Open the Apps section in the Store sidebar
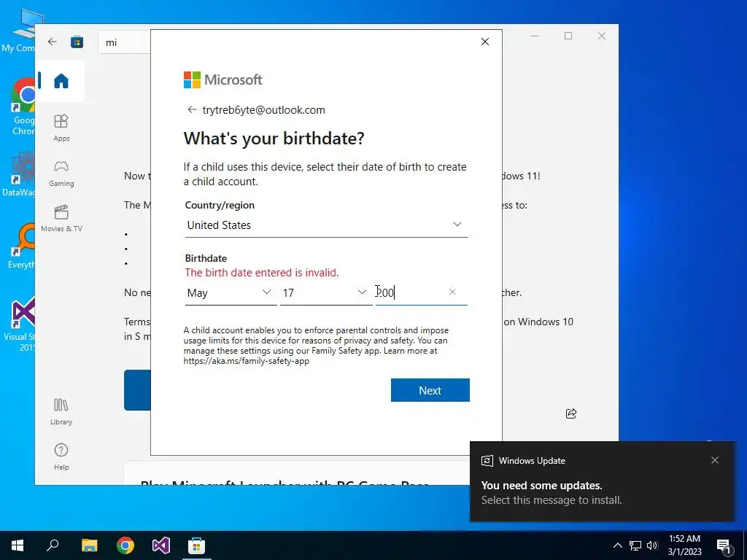Screen dimensions: 747x560 [x=61, y=128]
